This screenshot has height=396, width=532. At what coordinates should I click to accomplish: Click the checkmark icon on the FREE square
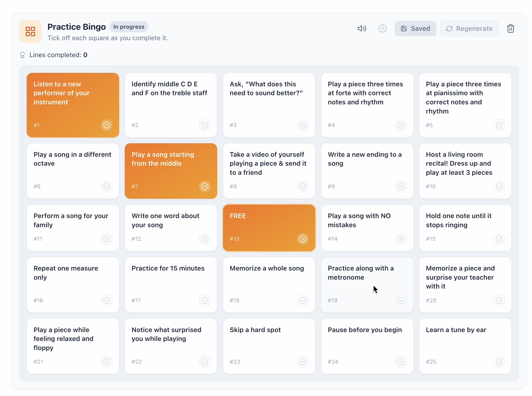pos(303,239)
